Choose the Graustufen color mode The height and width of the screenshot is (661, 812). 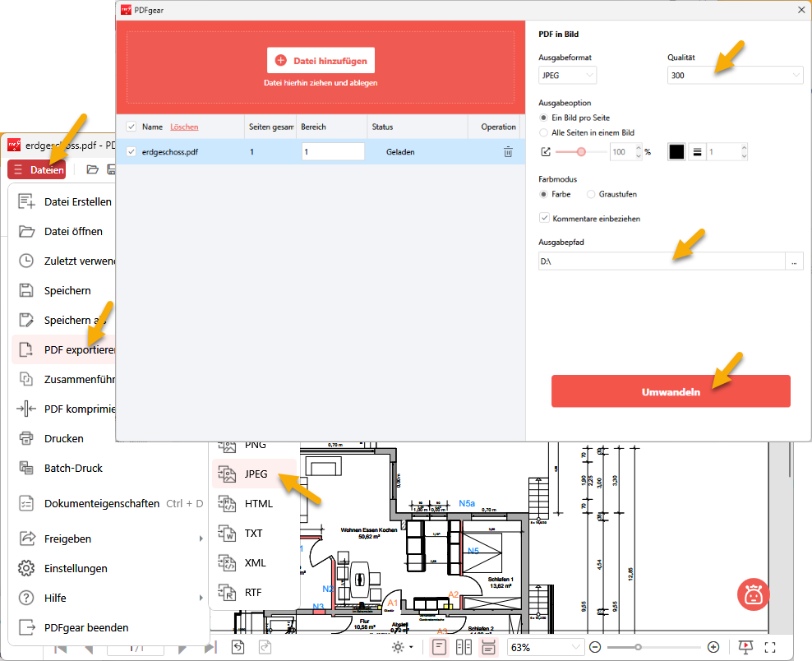pyautogui.click(x=592, y=194)
